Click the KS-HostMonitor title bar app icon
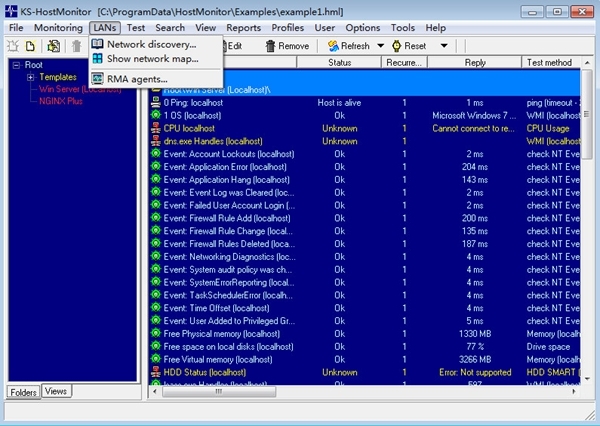The height and width of the screenshot is (426, 600). coord(11,11)
